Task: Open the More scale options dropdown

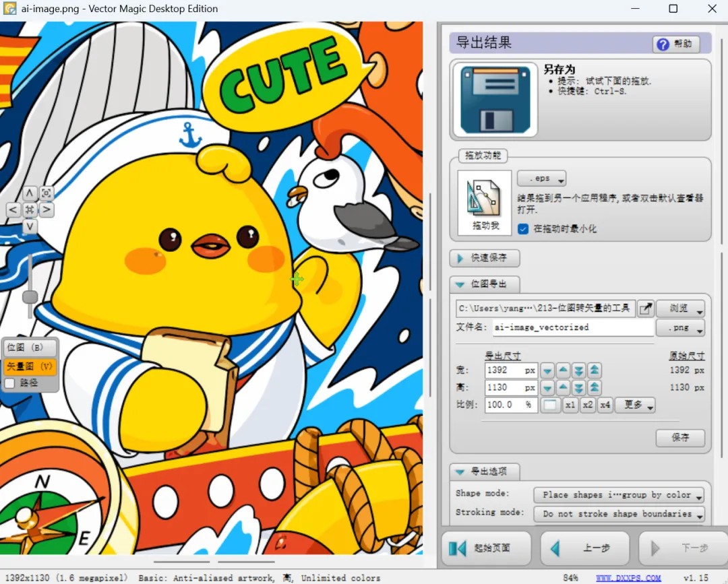Action: (635, 405)
